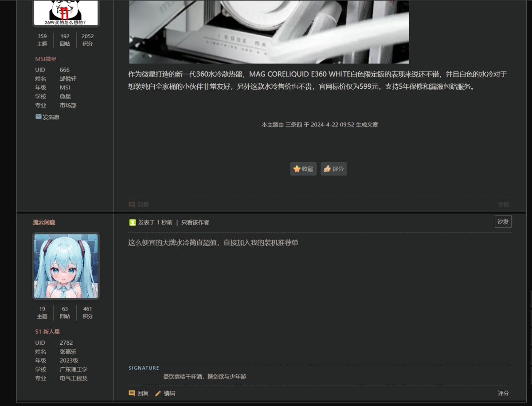
Task: Click the name 邹悦轩
Action: 68,79
